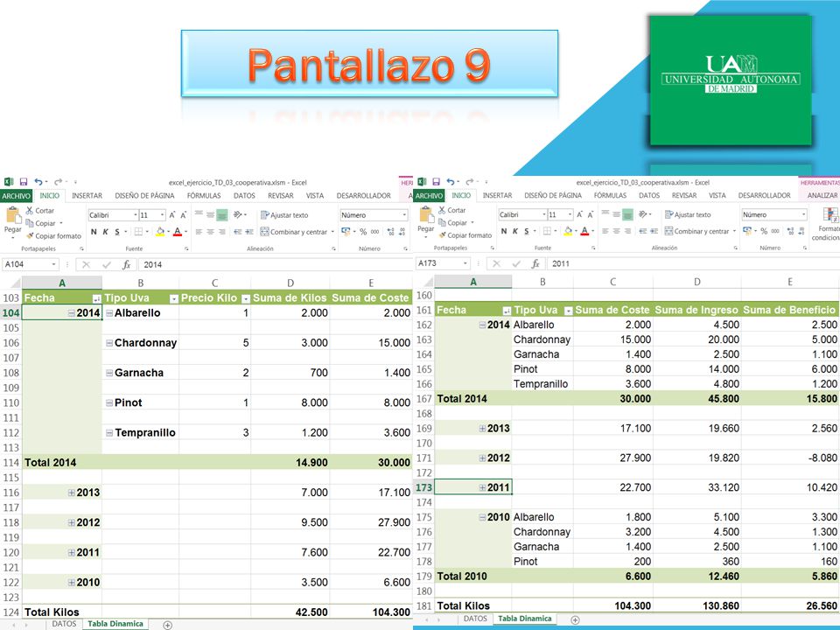Toggle underline S in left Excel window

click(x=117, y=232)
